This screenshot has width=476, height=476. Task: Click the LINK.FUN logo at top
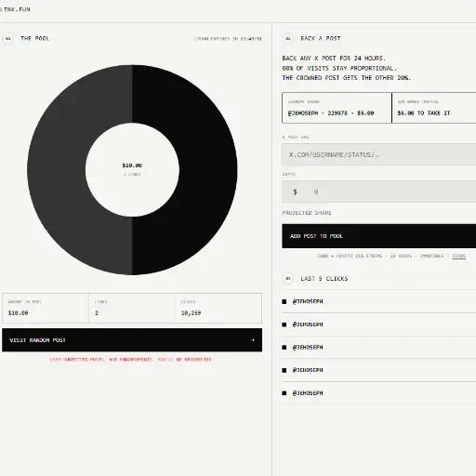click(15, 9)
